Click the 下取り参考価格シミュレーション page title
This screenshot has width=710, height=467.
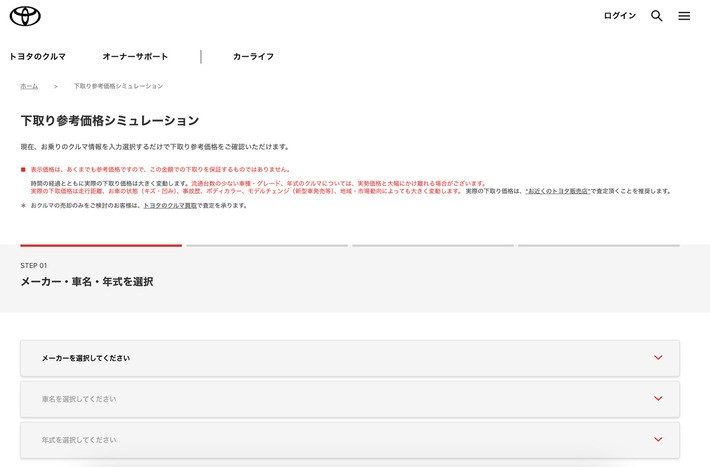point(110,120)
